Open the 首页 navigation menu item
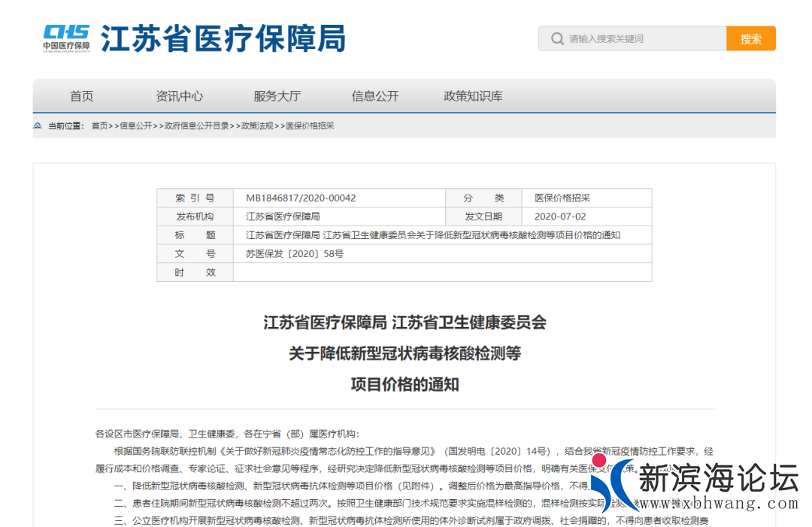 80,95
